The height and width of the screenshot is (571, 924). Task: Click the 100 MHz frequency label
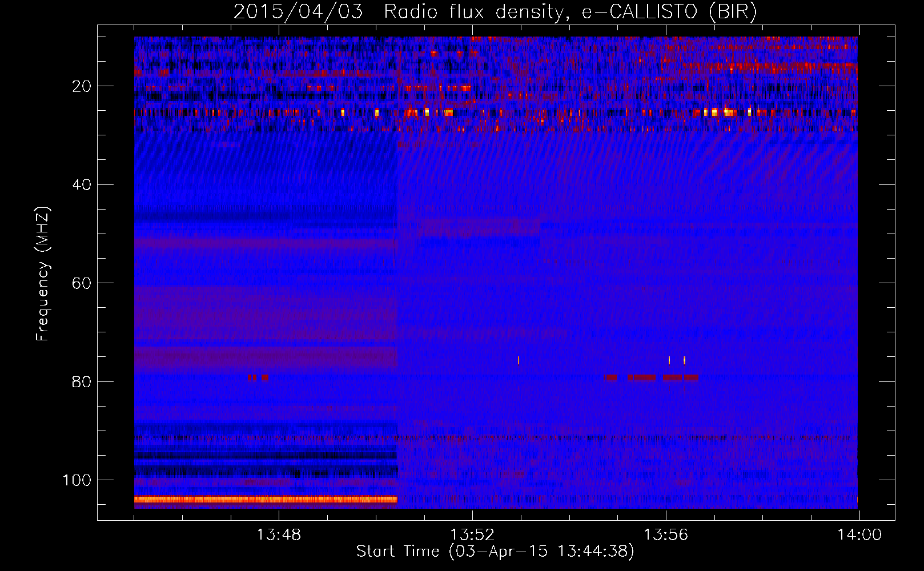(77, 480)
